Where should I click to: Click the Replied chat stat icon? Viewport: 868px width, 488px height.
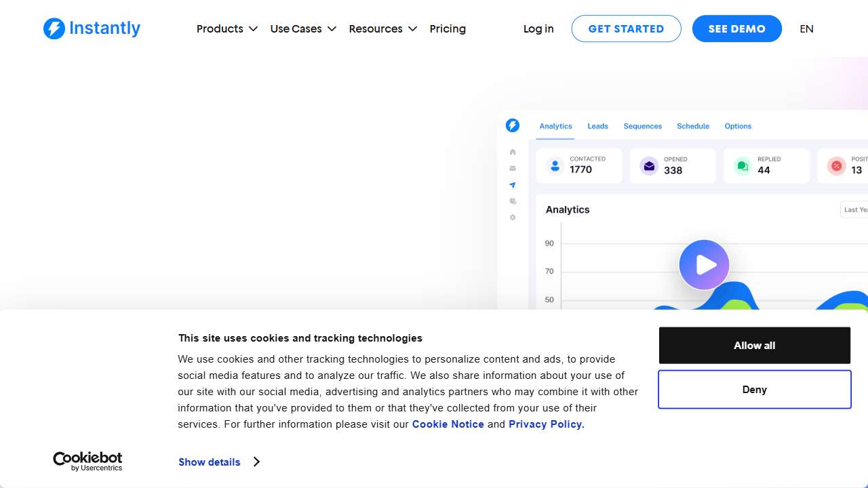pos(743,165)
